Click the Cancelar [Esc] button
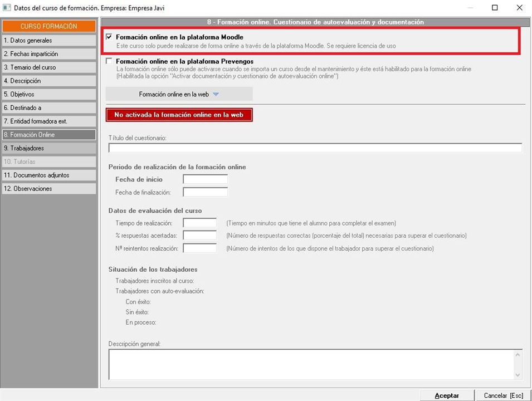The image size is (532, 401). click(x=503, y=395)
